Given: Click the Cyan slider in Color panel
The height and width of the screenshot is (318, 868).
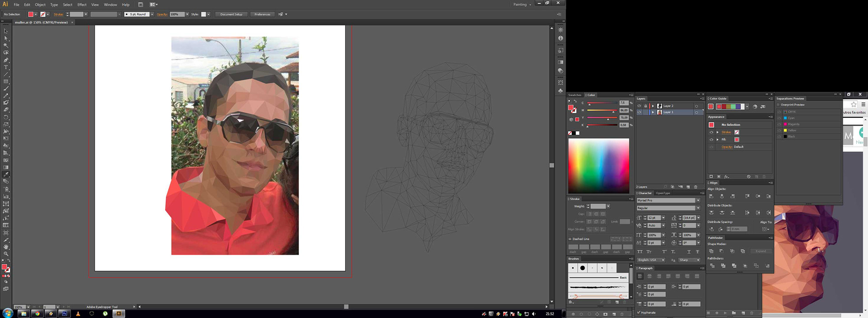Looking at the screenshot, I should 602,103.
